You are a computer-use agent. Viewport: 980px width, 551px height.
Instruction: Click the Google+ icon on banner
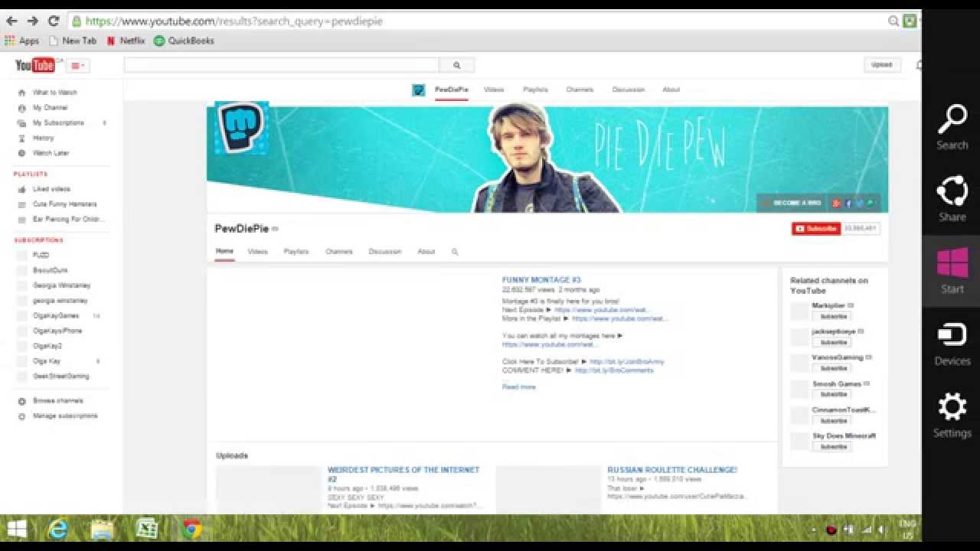(837, 204)
